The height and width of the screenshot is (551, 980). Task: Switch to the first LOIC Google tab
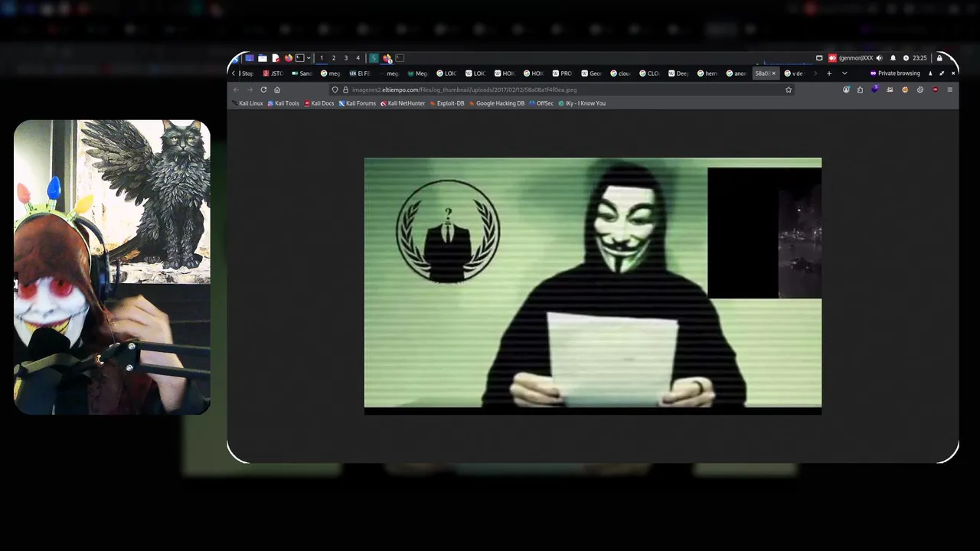click(x=447, y=73)
